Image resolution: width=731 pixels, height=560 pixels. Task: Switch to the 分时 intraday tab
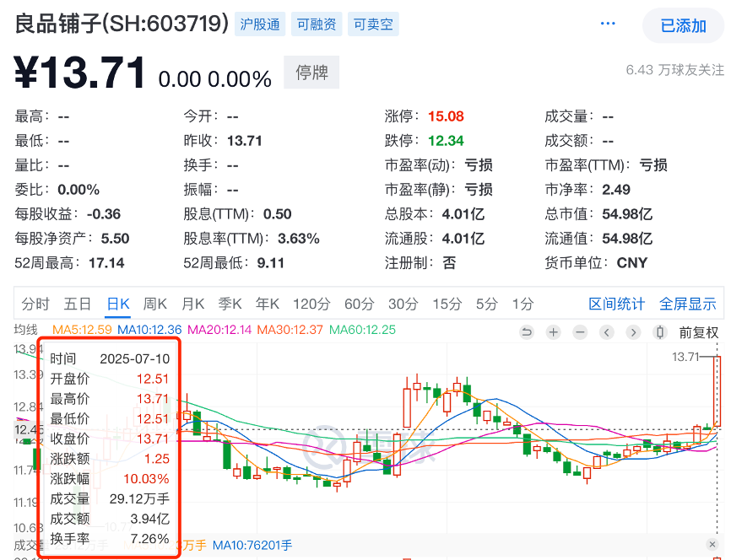pos(35,304)
